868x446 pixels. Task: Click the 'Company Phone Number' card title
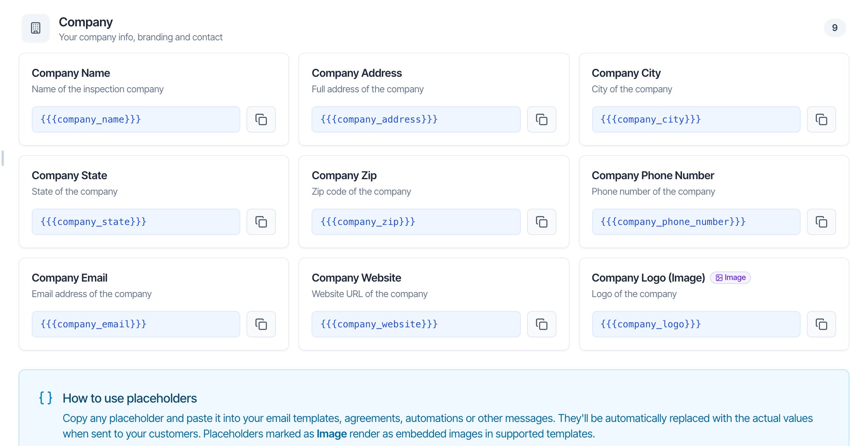pyautogui.click(x=653, y=175)
